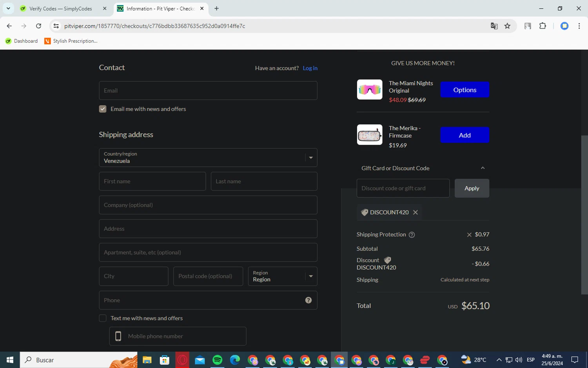Open the weather widget showing 28°C
This screenshot has width=588, height=368.
click(x=474, y=360)
